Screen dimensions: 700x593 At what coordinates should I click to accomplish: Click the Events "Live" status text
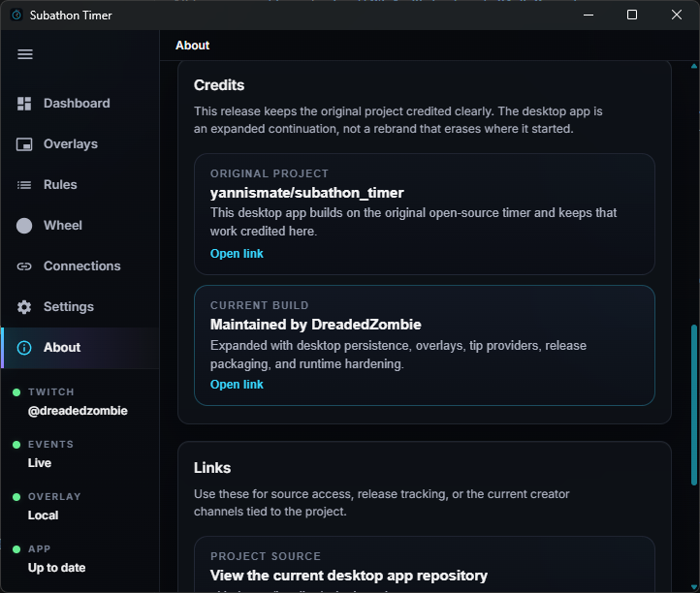(x=40, y=463)
